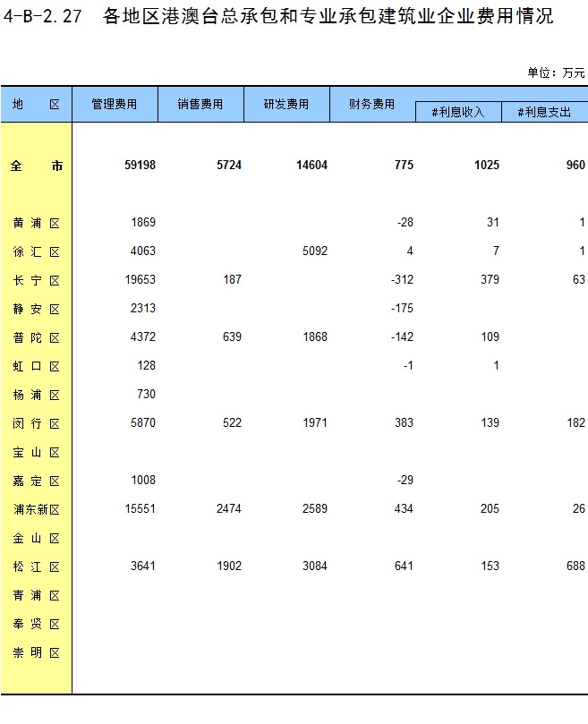Click the #利息支出 sub-header

click(x=544, y=112)
